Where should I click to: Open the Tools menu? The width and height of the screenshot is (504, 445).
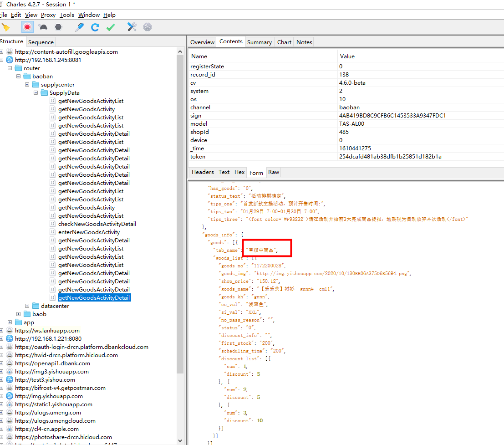(67, 15)
